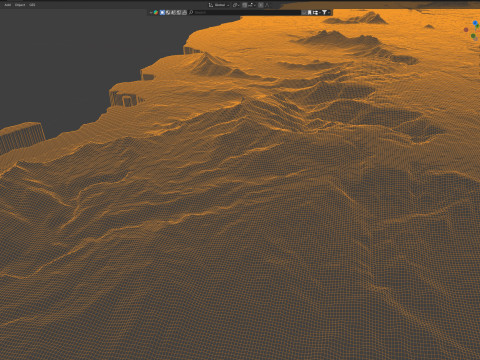
Task: Open the Add menu in the viewport header
Action: [x=7, y=5]
